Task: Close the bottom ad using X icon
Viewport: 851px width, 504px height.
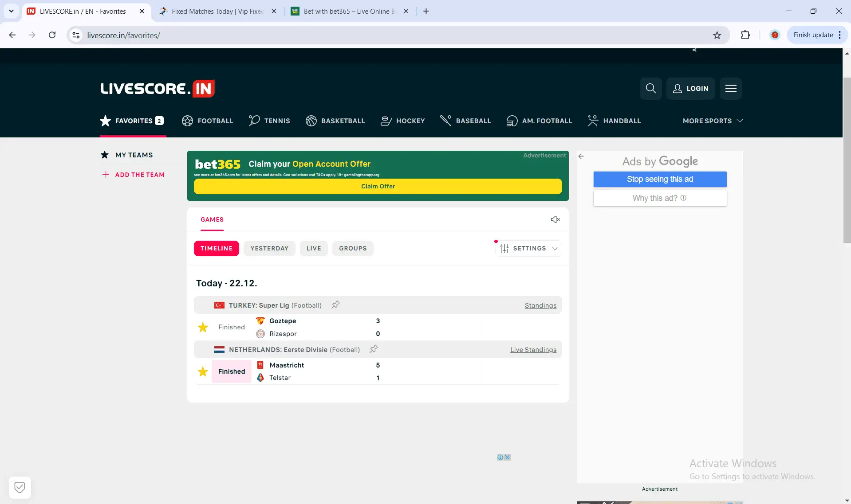Action: click(x=508, y=457)
